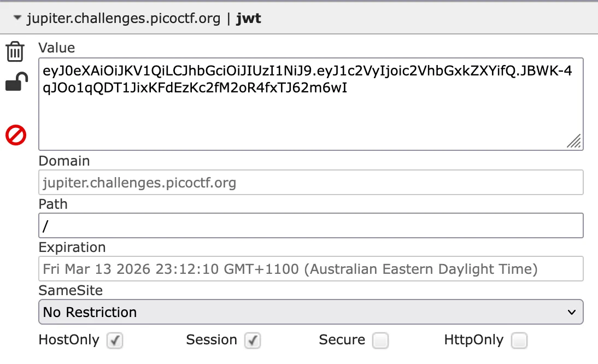This screenshot has width=598, height=364.
Task: Click the unlock padlock icon
Action: [x=16, y=83]
